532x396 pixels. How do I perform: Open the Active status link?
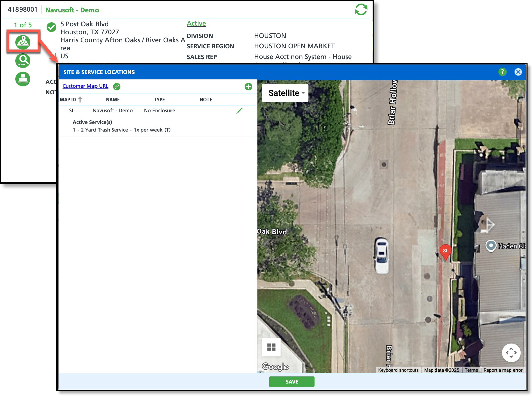(x=196, y=23)
